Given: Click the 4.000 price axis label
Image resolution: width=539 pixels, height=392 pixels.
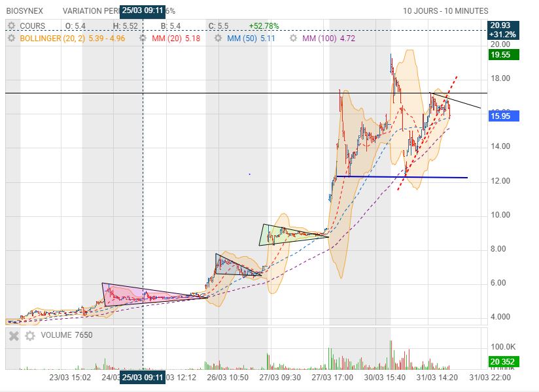Looking at the screenshot, I should tap(500, 317).
